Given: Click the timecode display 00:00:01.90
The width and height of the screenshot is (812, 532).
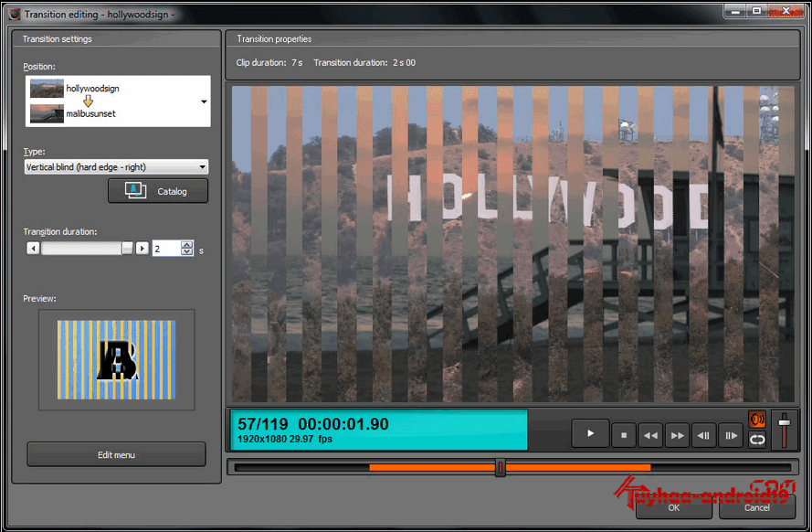Looking at the screenshot, I should click(343, 424).
